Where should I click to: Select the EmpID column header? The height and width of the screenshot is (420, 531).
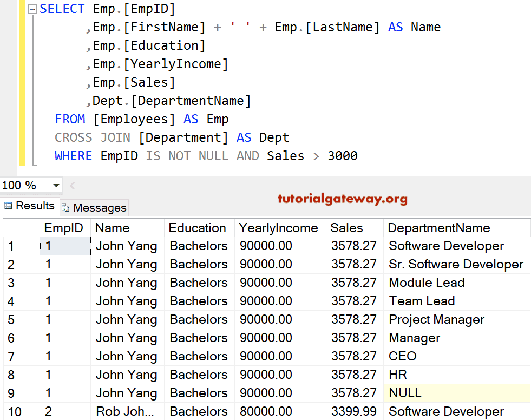[x=64, y=228]
